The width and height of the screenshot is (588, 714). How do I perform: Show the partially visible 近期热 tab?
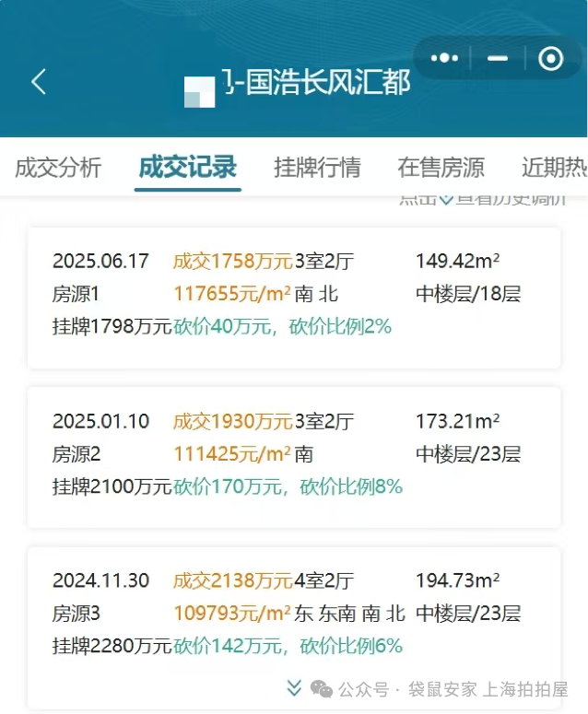(x=554, y=167)
